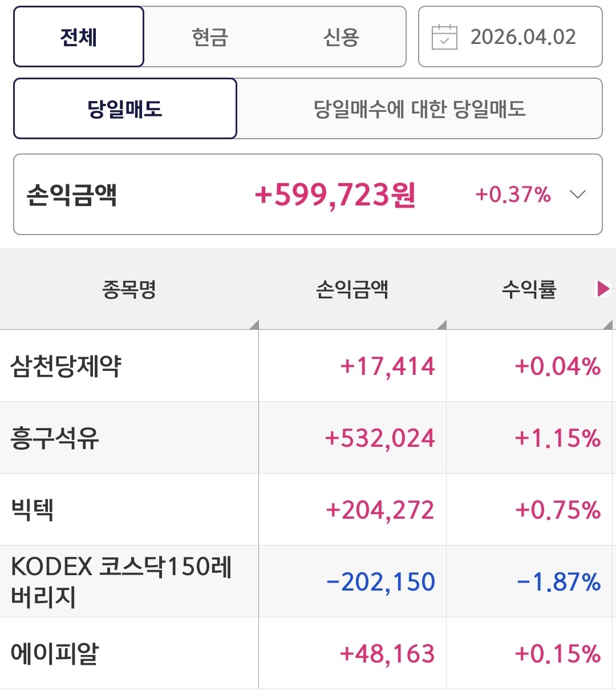
Task: Tap the -1.87% return for KODEX
Action: tap(558, 581)
